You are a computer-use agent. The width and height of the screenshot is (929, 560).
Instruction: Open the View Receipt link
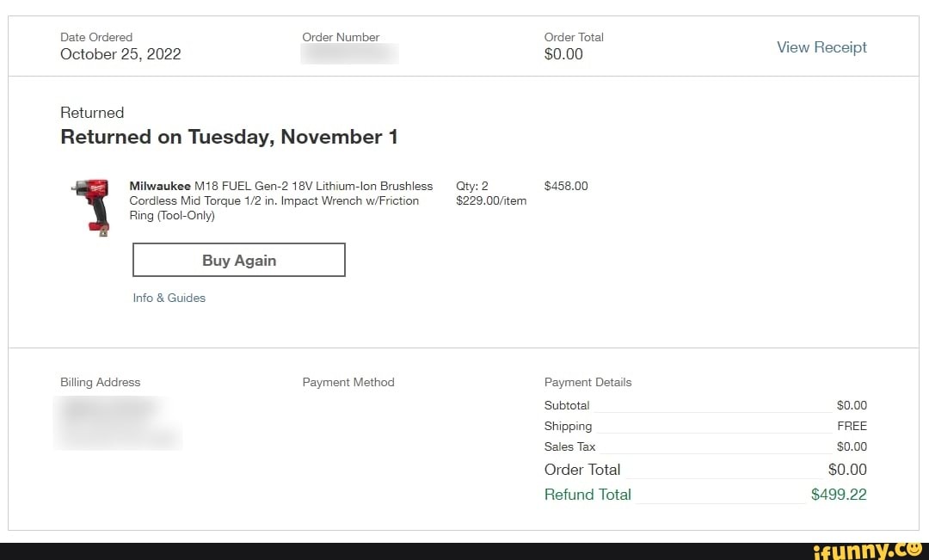(821, 47)
